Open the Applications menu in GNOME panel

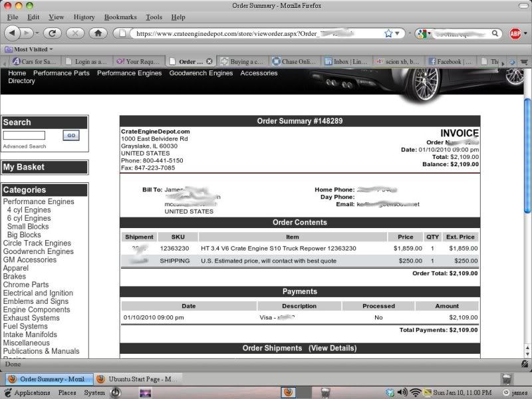point(27,392)
